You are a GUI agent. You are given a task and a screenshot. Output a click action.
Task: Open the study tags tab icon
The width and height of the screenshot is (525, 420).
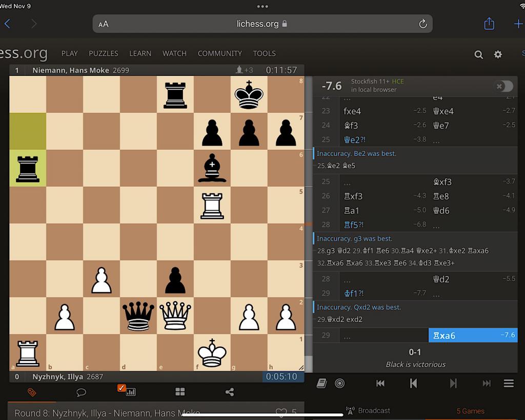coord(32,392)
